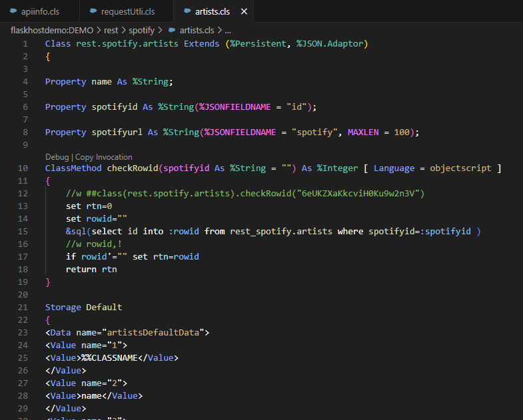This screenshot has height=420, width=523.
Task: Click the requestUtli.cls file icon in tab
Action: point(93,11)
